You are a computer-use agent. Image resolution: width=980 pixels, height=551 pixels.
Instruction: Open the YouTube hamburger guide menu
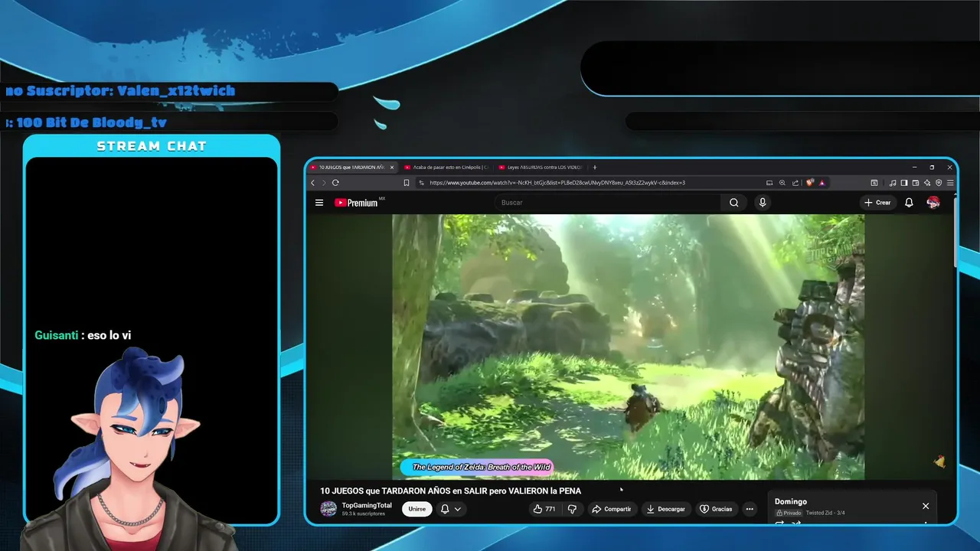(319, 203)
